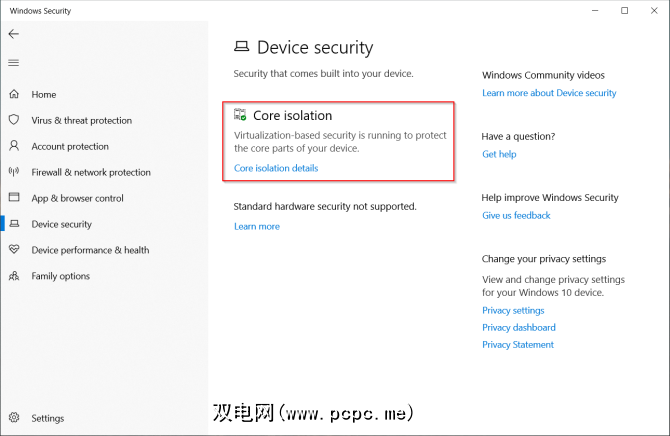
Task: Select Virus & threat protection label
Action: 81,120
